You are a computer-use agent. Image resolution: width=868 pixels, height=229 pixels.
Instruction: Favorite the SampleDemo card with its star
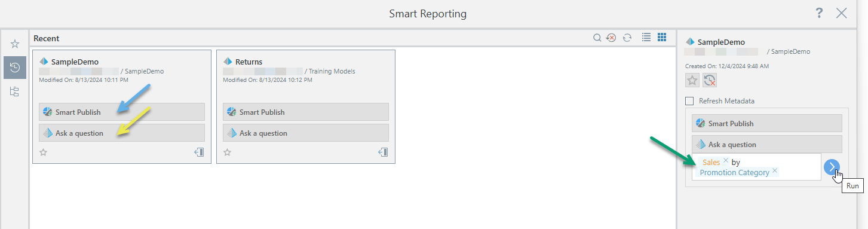(x=43, y=152)
